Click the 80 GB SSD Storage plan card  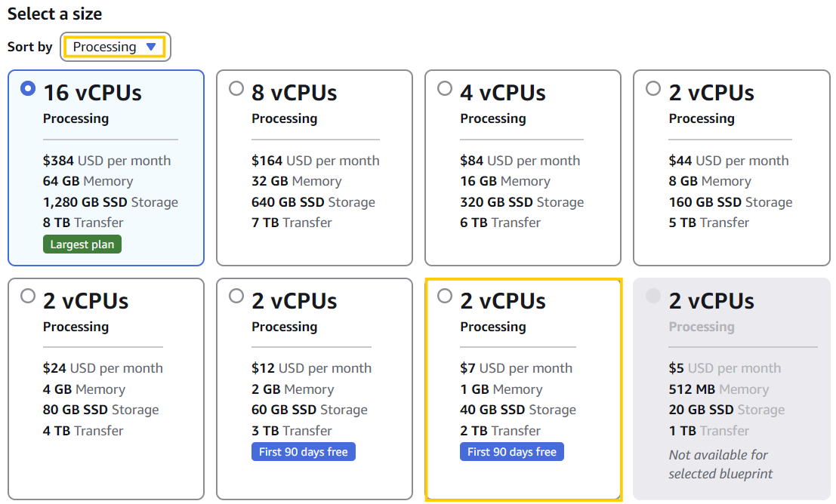[106, 389]
